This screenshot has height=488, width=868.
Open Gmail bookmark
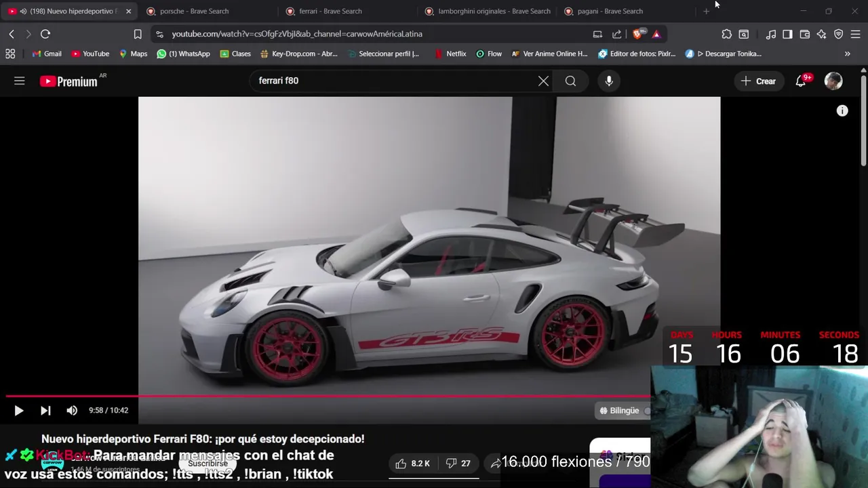[x=47, y=54]
